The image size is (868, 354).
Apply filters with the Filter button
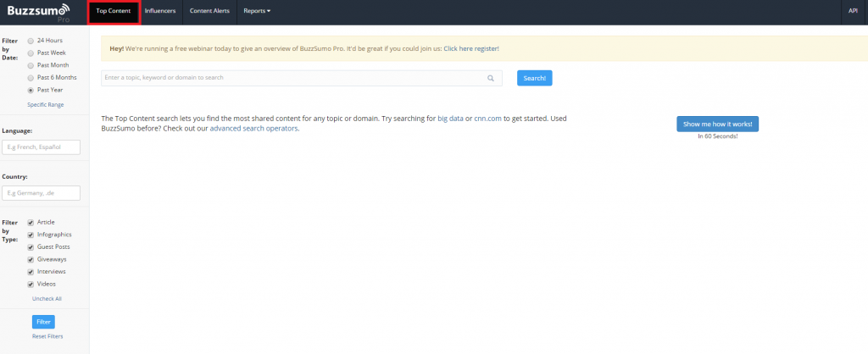[42, 322]
